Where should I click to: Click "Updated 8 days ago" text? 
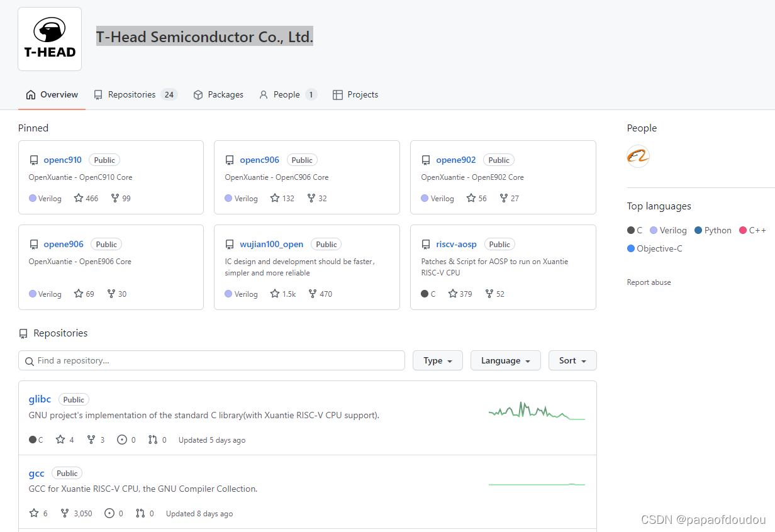click(199, 513)
